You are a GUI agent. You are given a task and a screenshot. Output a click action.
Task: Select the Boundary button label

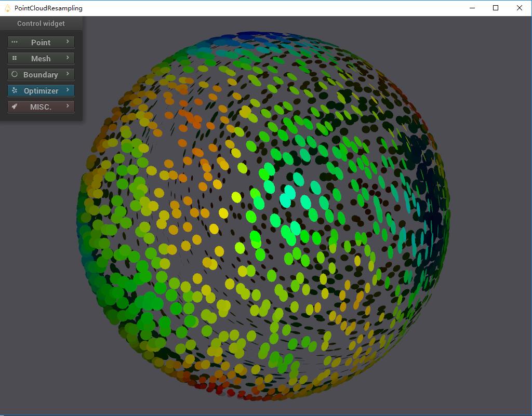41,75
